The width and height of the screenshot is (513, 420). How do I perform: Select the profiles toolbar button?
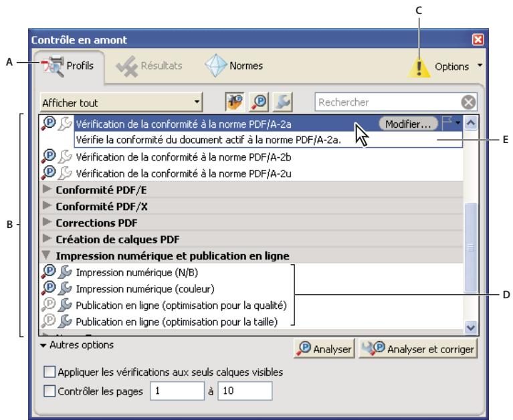235,102
